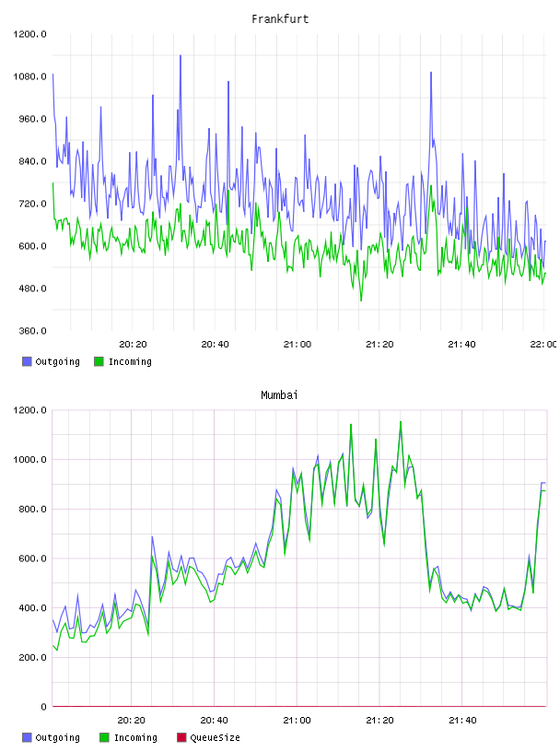Image resolution: width=560 pixels, height=752 pixels.
Task: Click the 480.0 y-axis label in Frankfurt chart
Action: point(32,288)
